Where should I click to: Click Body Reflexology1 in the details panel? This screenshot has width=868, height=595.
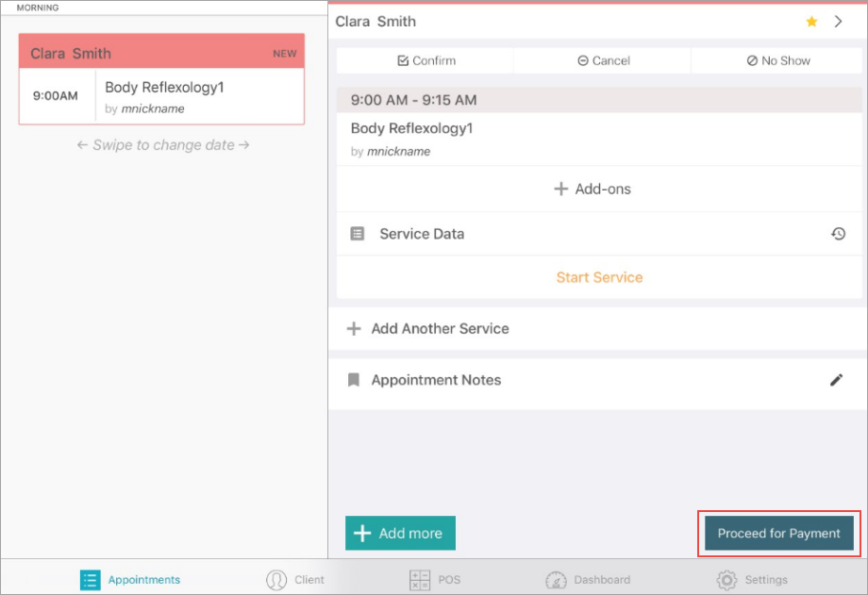[412, 128]
